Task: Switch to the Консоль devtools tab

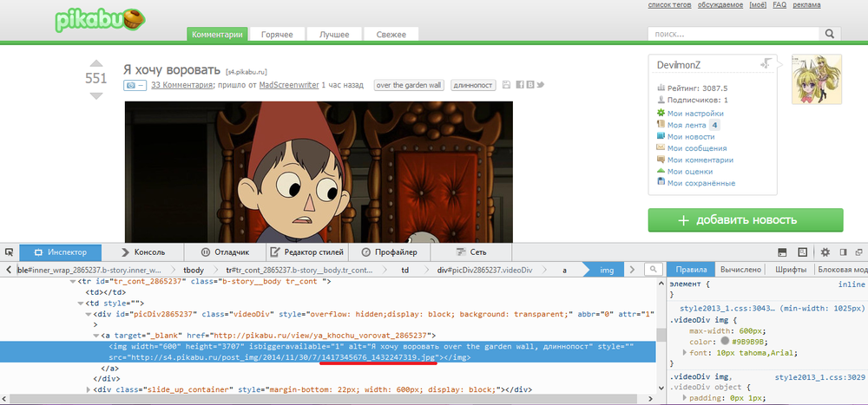Action: click(x=142, y=252)
